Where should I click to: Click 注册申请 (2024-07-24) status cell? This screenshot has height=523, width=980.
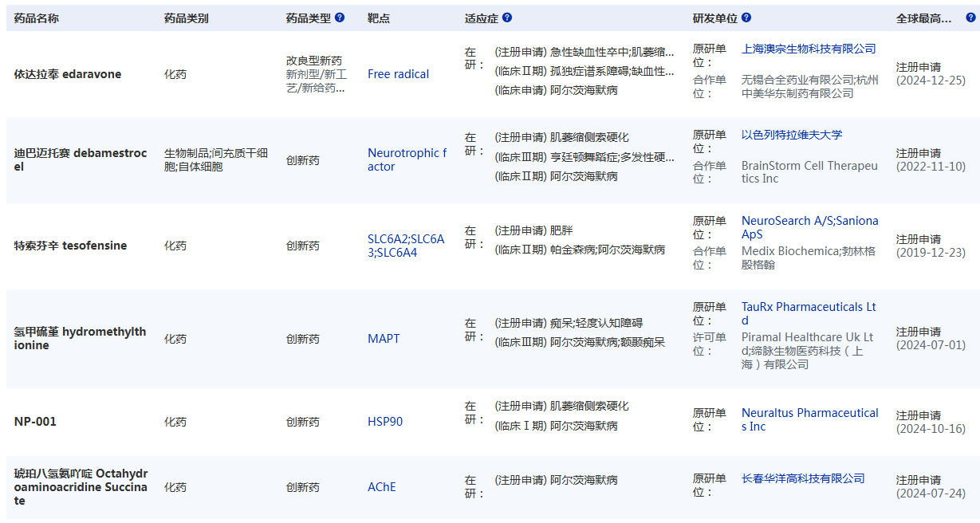[x=931, y=486]
